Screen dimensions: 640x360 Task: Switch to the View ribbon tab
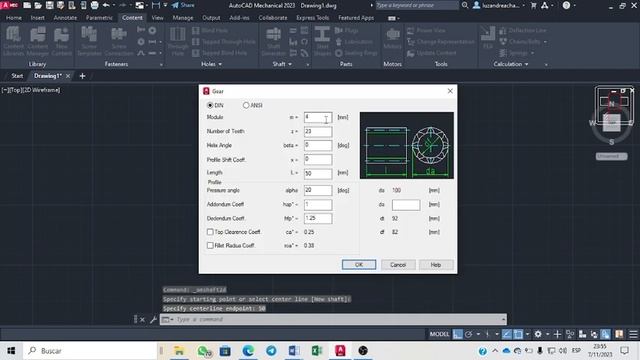(x=158, y=18)
